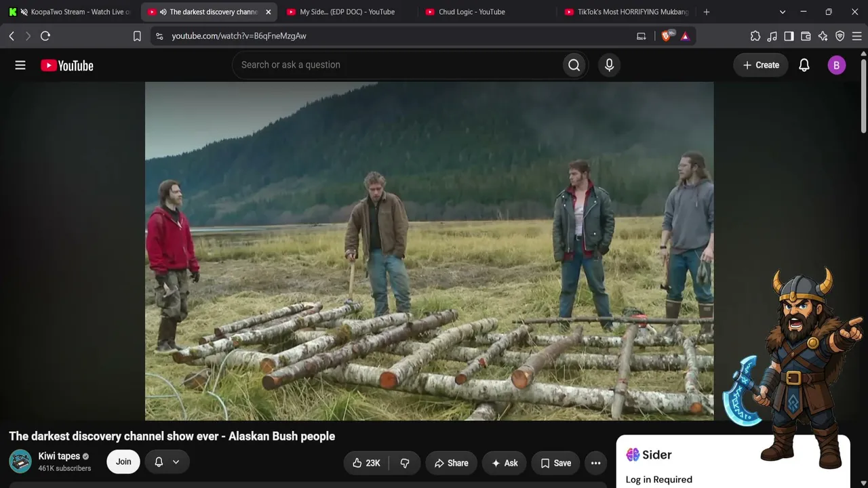Dislike the video

(404, 463)
